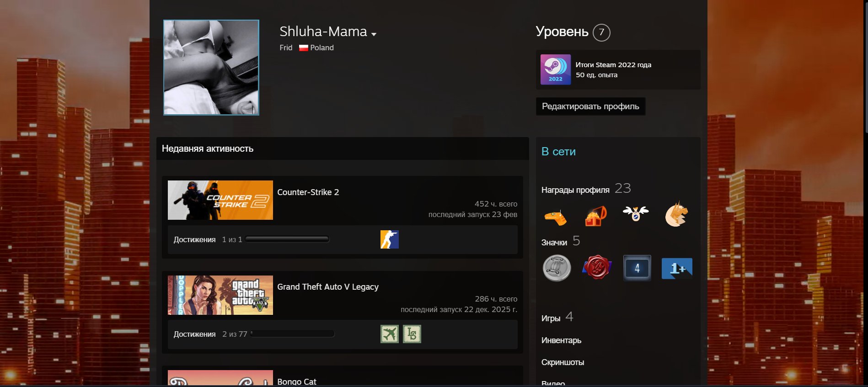Open the GTA V LS achievement icon
868x387 pixels.
(x=412, y=334)
